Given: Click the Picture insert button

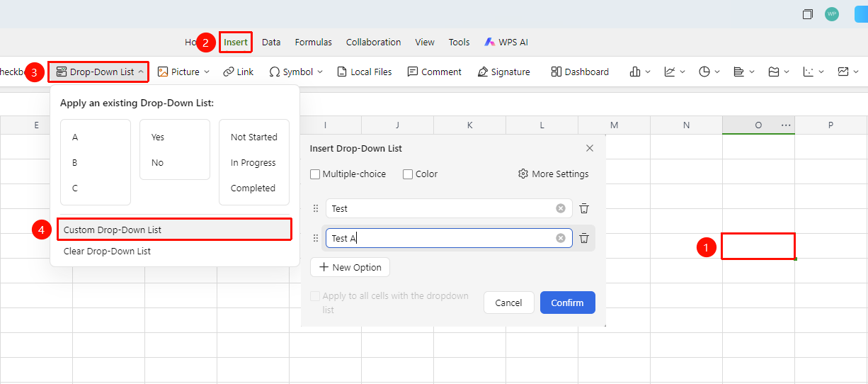Looking at the screenshot, I should 178,72.
